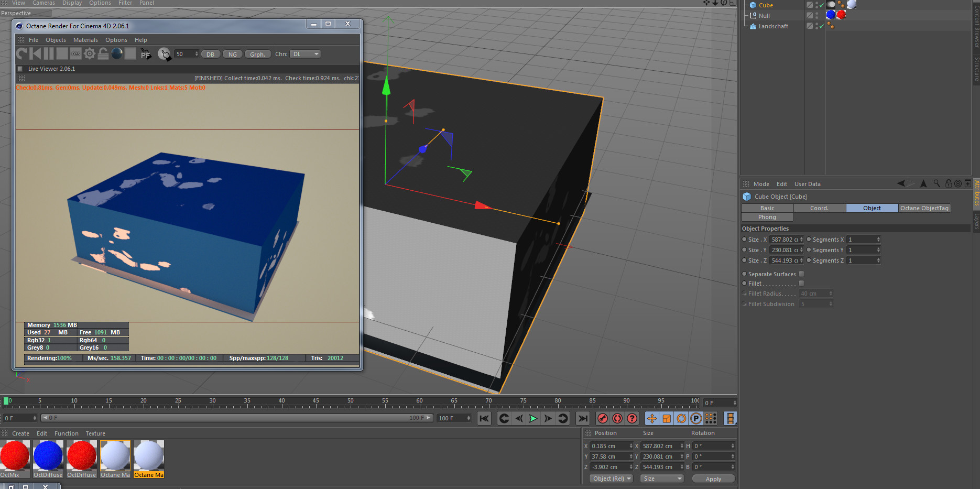The height and width of the screenshot is (489, 980).
Task: Click the attribute manager up arrow
Action: [x=923, y=183]
